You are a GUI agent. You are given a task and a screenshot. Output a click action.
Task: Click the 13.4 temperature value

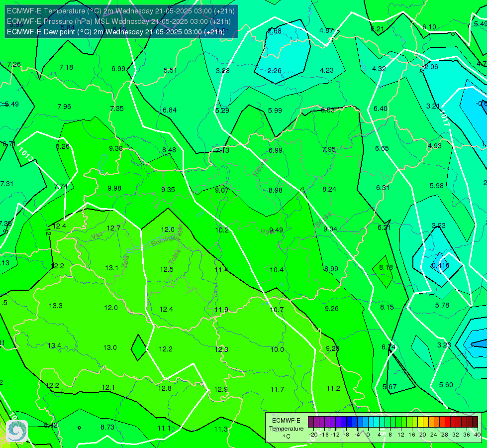coord(54,345)
